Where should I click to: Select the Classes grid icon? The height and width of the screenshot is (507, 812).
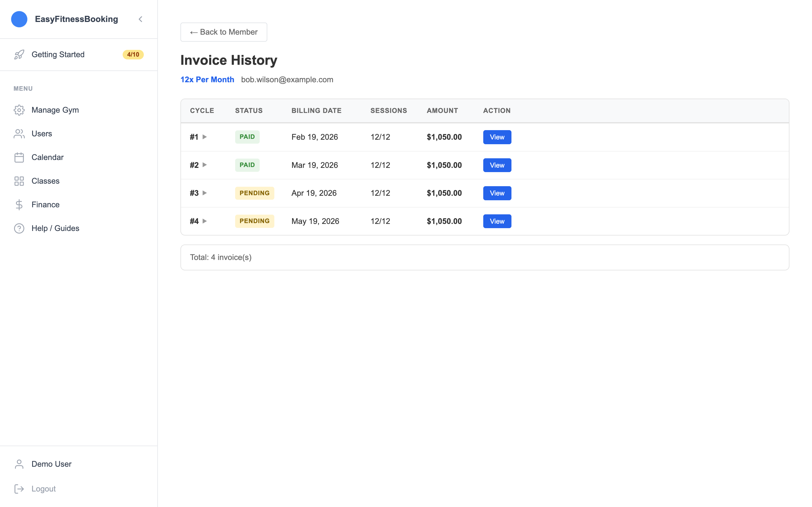(19, 181)
